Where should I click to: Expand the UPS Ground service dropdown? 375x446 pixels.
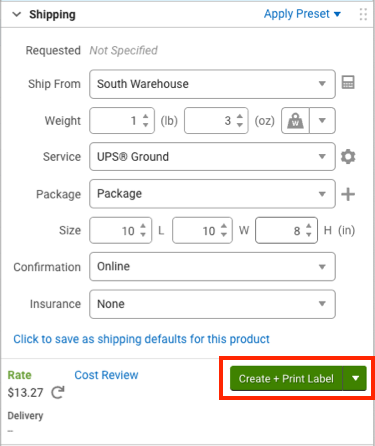(x=212, y=157)
